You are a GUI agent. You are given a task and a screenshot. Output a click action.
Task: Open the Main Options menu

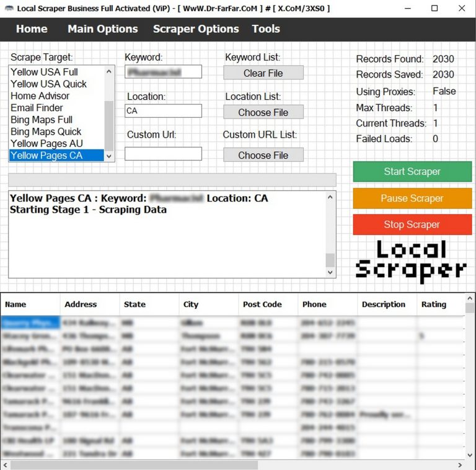103,29
